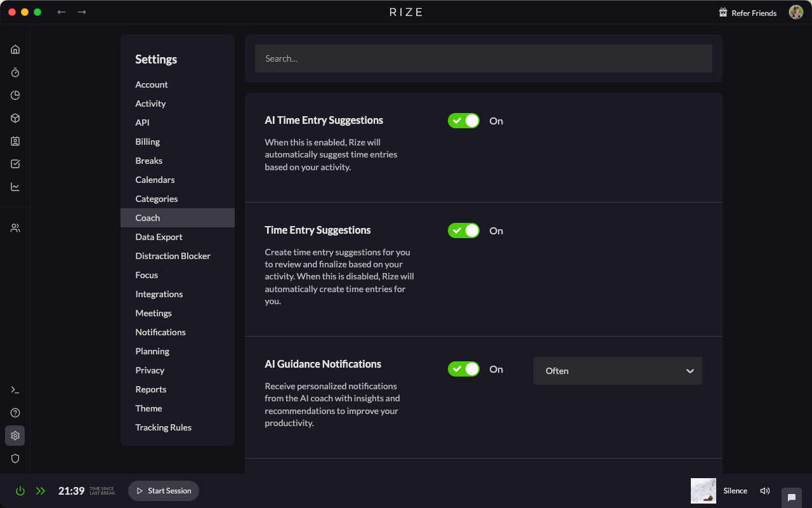Open the help question mark icon

click(15, 413)
